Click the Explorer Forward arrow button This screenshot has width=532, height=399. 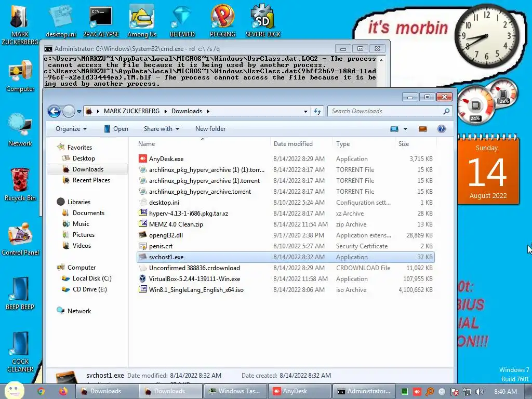(69, 111)
